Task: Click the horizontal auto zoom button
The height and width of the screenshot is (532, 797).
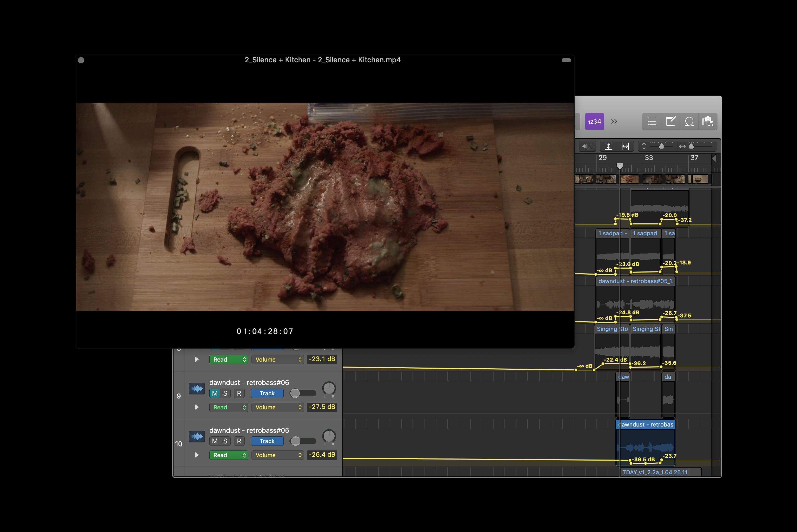Action: (625, 146)
